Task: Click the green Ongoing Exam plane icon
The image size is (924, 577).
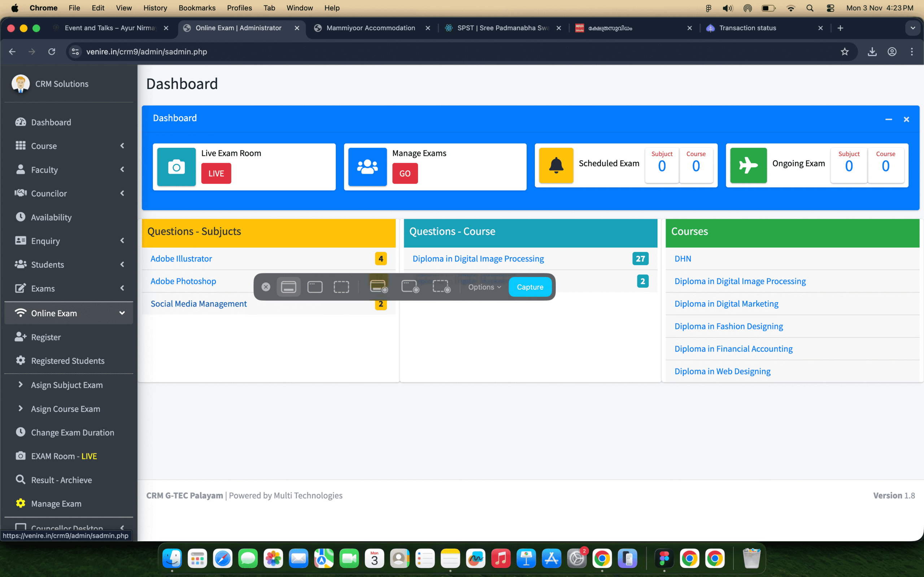Action: point(748,165)
